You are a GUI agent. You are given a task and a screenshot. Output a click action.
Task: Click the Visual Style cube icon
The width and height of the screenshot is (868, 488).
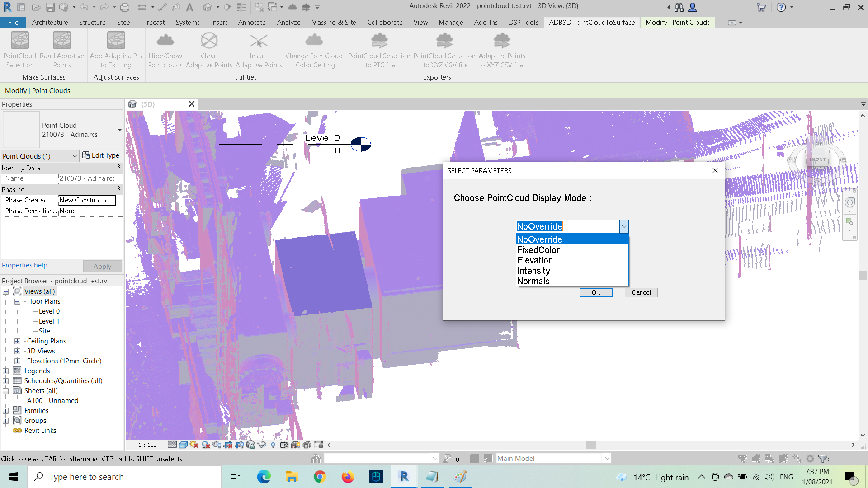pyautogui.click(x=183, y=445)
